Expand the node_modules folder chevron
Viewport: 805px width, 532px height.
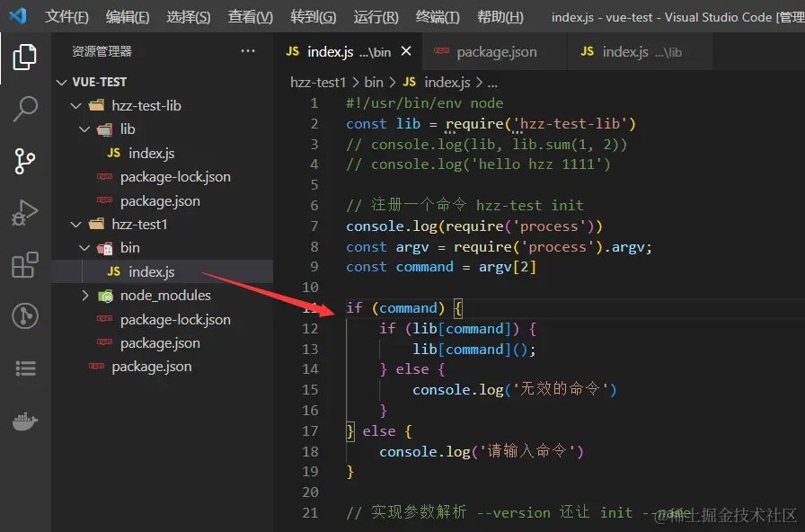[x=85, y=296]
